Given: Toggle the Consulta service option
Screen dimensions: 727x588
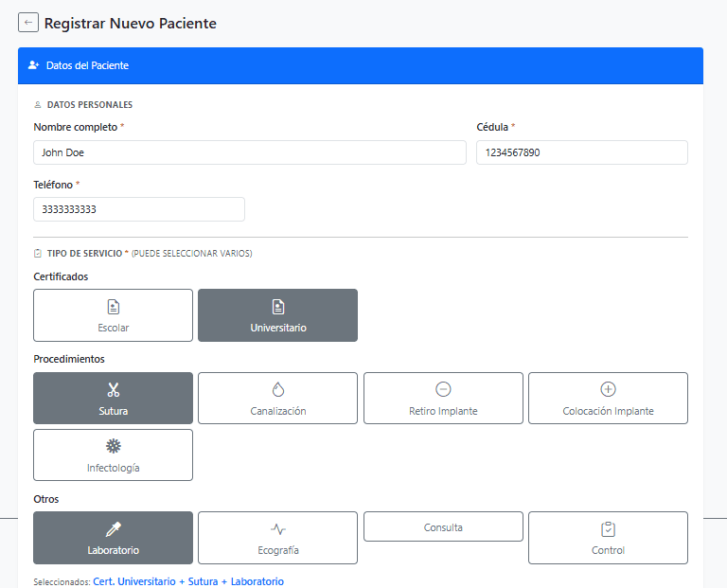Looking at the screenshot, I should (x=443, y=526).
